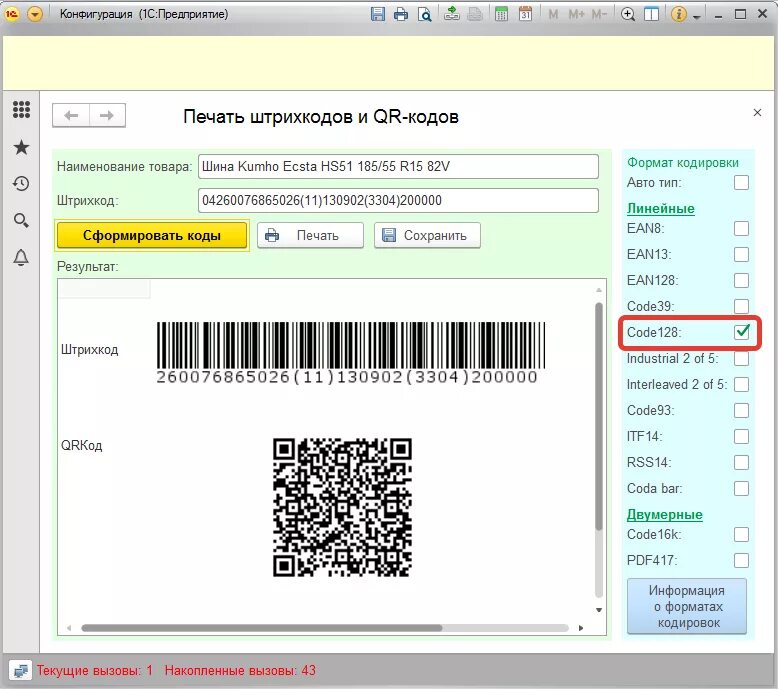The width and height of the screenshot is (778, 689).
Task: Click the greyed copy document icon
Action: tap(475, 14)
